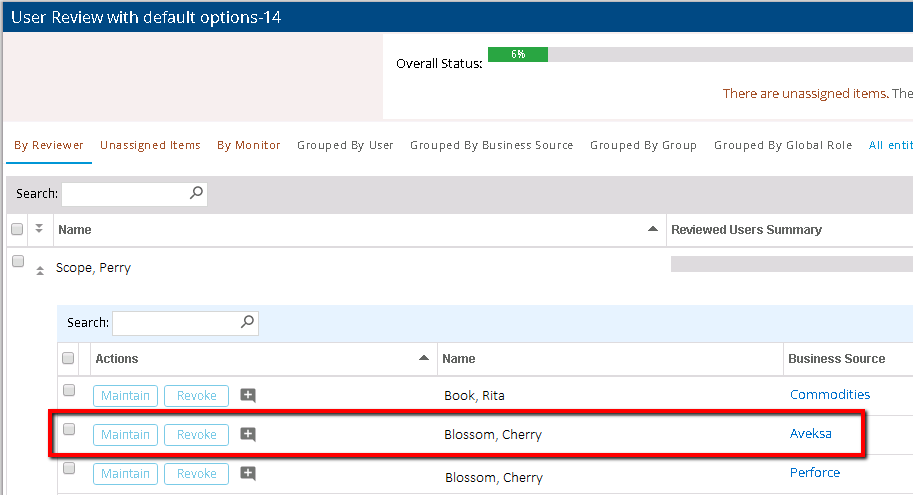Switch to the Unassigned Items tab
The image size is (913, 495).
pos(150,145)
